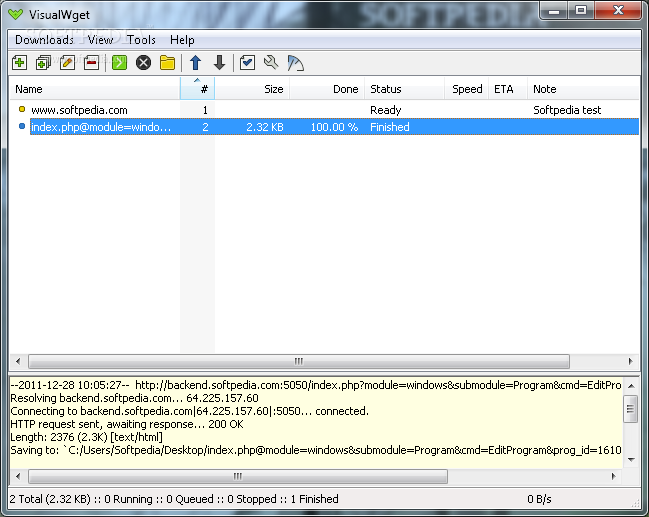Click the log line 'HTTP request sent, awaiting response'

point(127,424)
